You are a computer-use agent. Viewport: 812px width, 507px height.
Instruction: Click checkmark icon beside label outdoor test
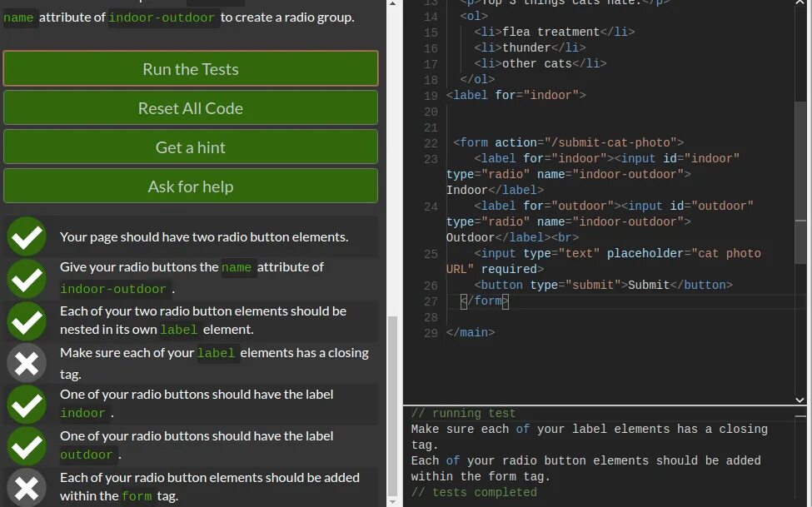27,446
